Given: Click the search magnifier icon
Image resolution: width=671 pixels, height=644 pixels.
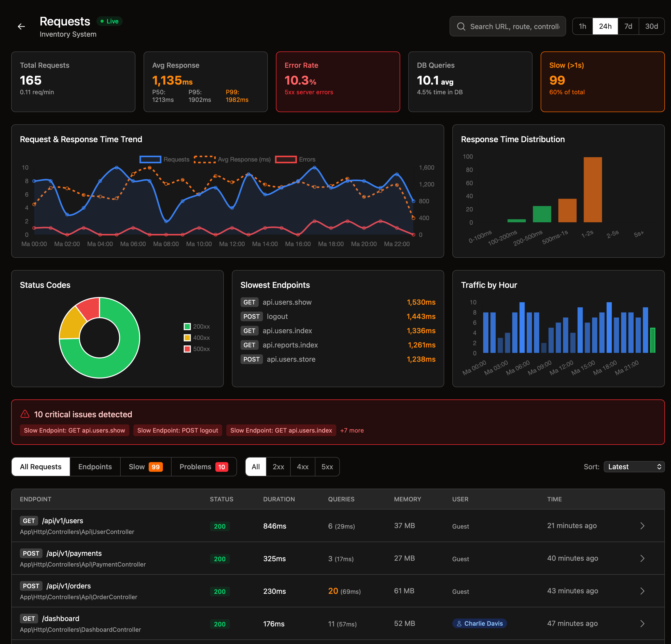Looking at the screenshot, I should [461, 26].
